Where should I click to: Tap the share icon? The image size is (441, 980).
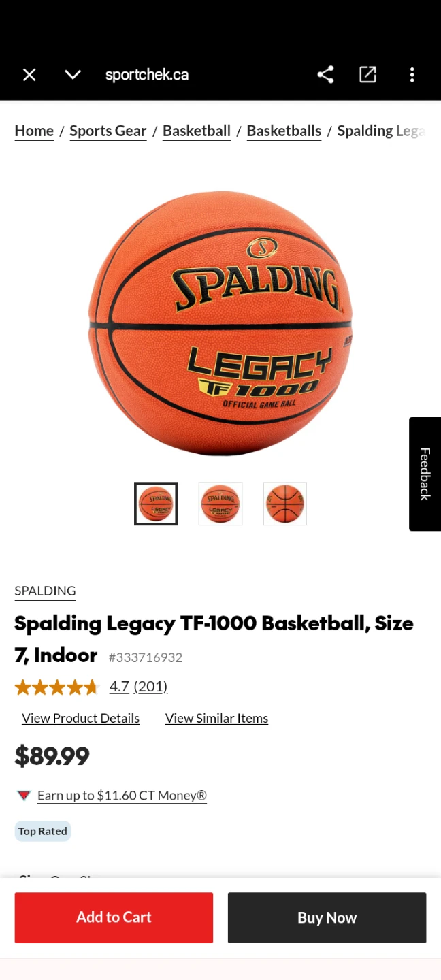[325, 75]
